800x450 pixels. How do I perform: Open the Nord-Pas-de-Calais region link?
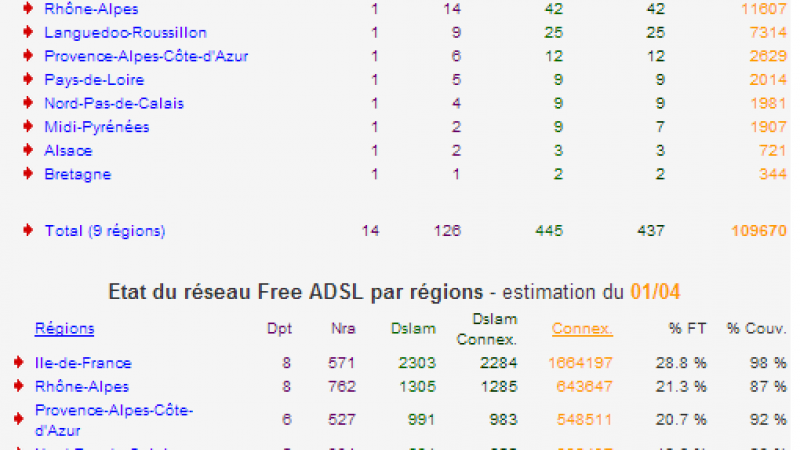click(114, 104)
